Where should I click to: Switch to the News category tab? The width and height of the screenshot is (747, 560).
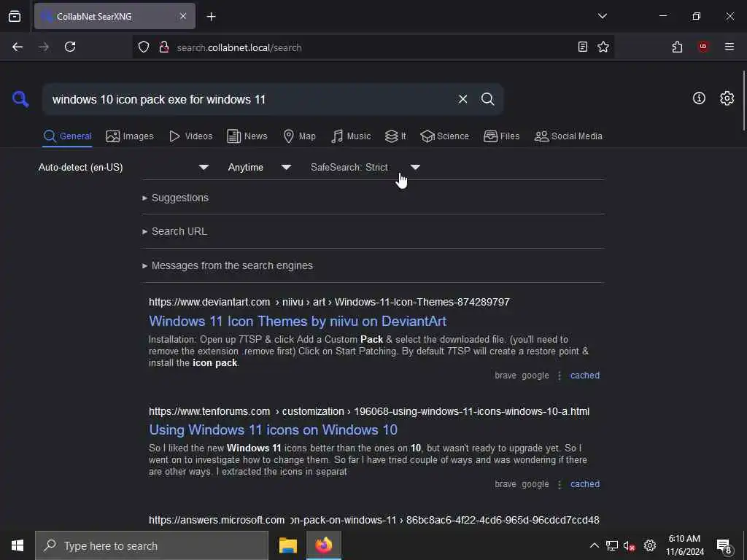247,136
